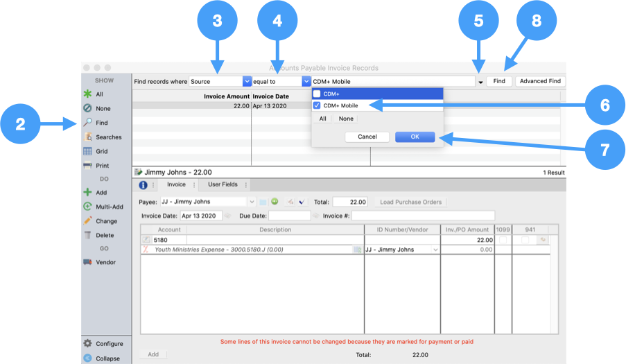The image size is (626, 364).
Task: Check the CDM+ checkbox
Action: click(317, 94)
